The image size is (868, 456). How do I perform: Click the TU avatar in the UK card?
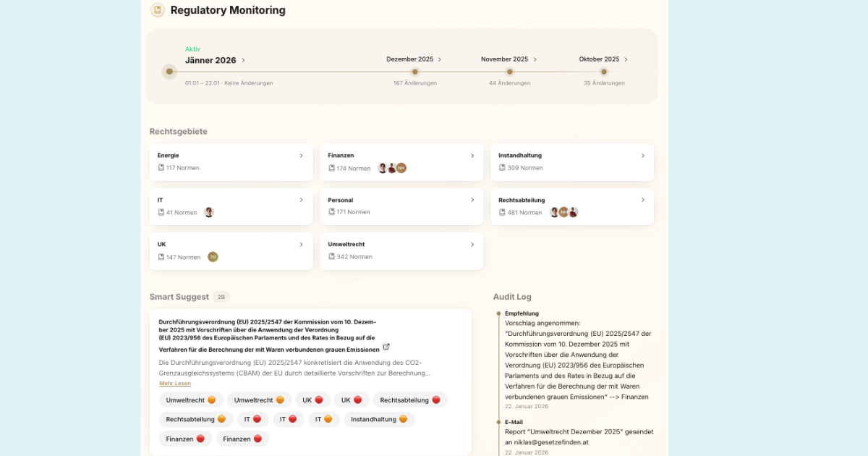coord(213,257)
